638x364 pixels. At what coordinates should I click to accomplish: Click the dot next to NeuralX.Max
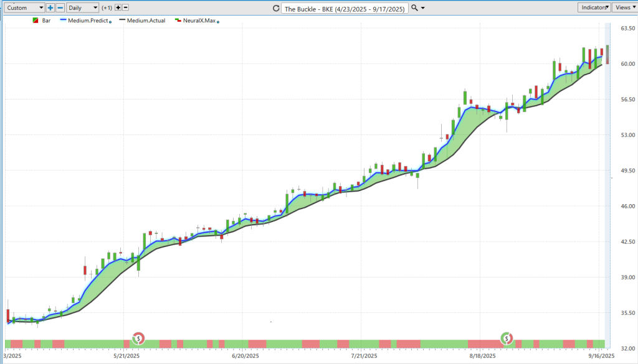tap(218, 22)
